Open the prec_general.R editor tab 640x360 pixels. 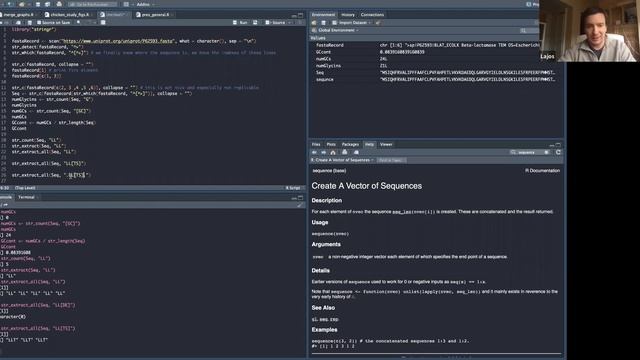[154, 15]
